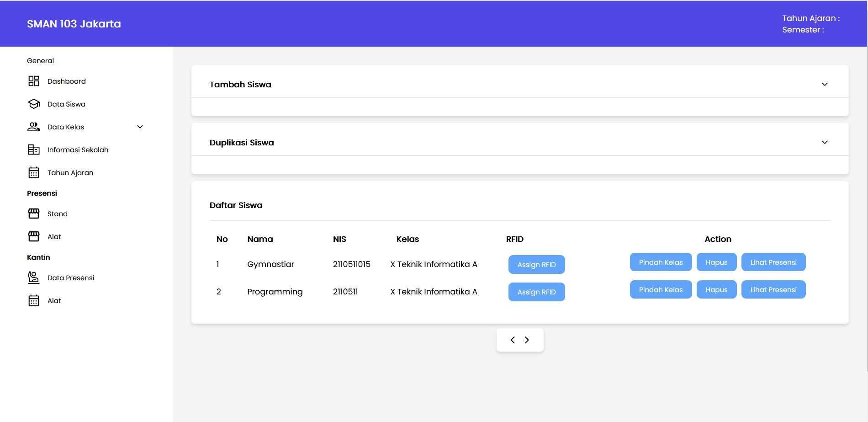Click the Nama column header

click(x=260, y=239)
